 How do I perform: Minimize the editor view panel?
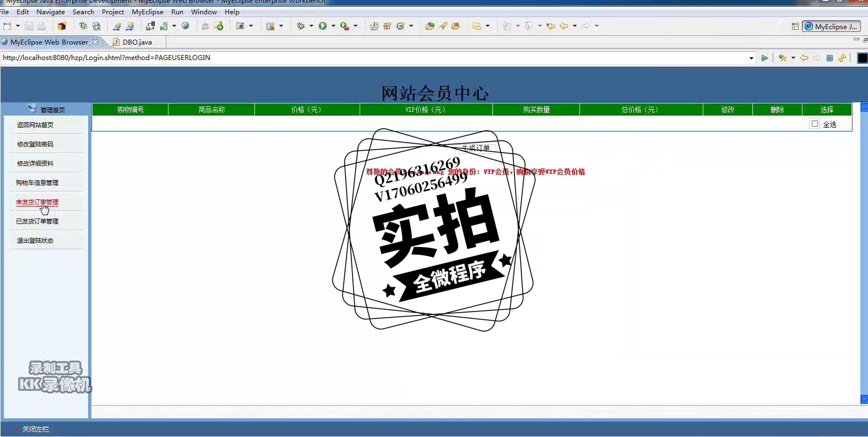tap(856, 40)
